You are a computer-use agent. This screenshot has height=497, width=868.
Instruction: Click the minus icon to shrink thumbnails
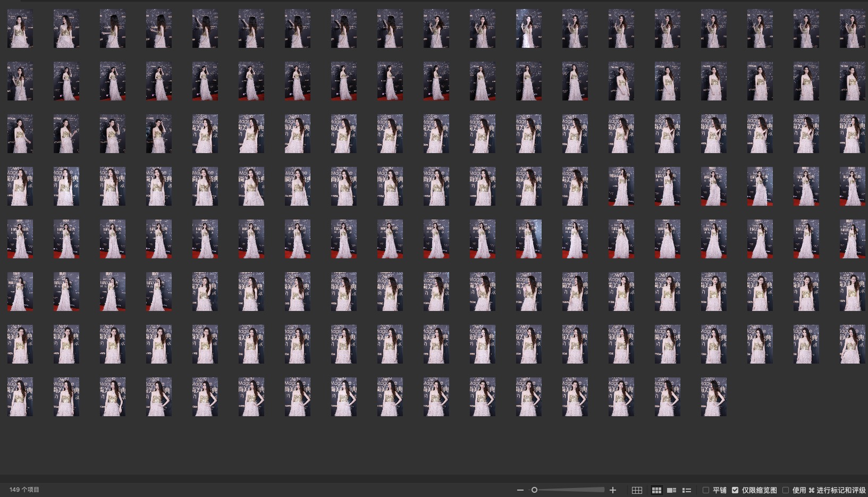pos(520,490)
